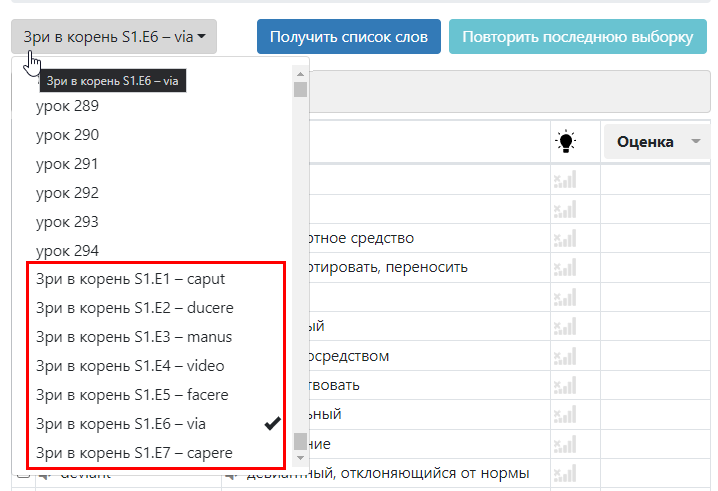718x491 pixels.
Task: Choose 'Зри в корень S1.E7 – capere'
Action: (134, 453)
